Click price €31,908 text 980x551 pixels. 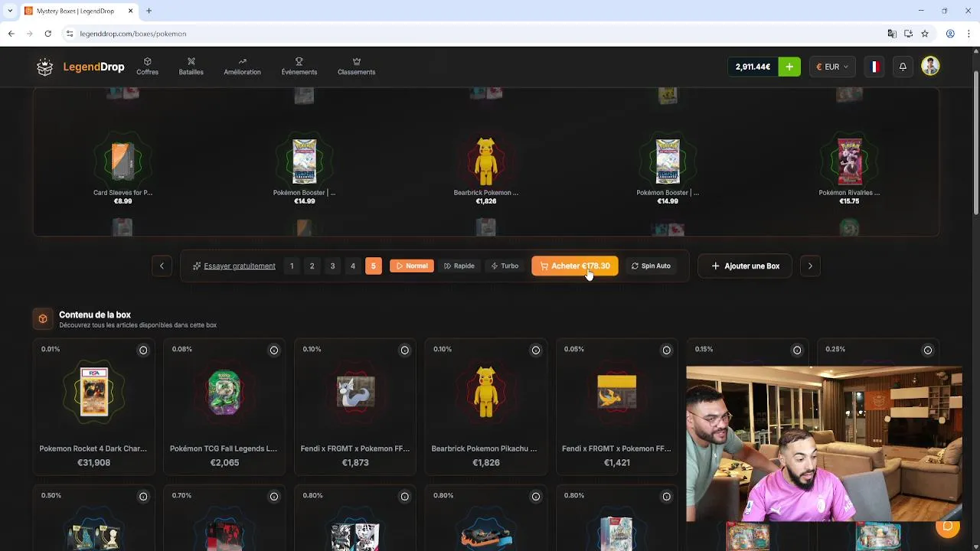click(x=94, y=463)
